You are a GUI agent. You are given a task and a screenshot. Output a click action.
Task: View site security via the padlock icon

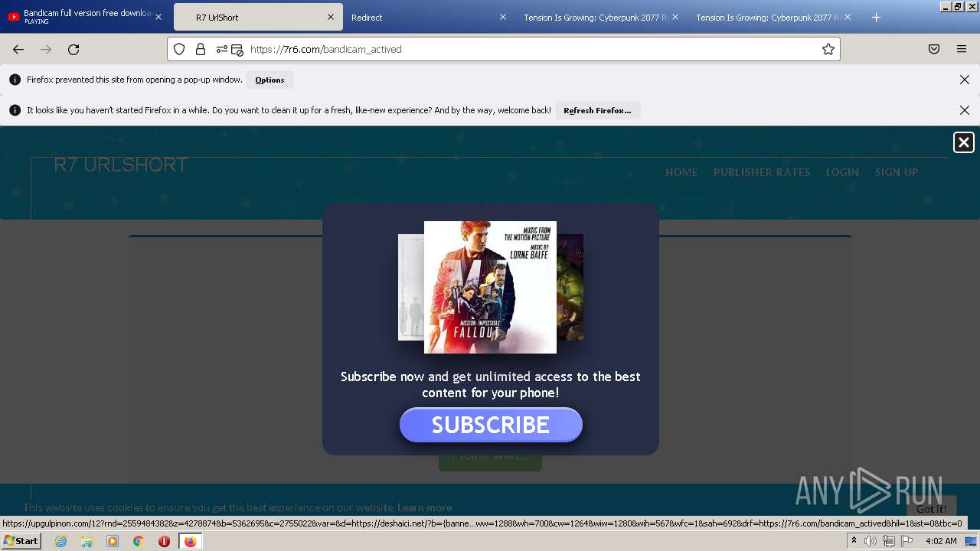click(x=201, y=49)
